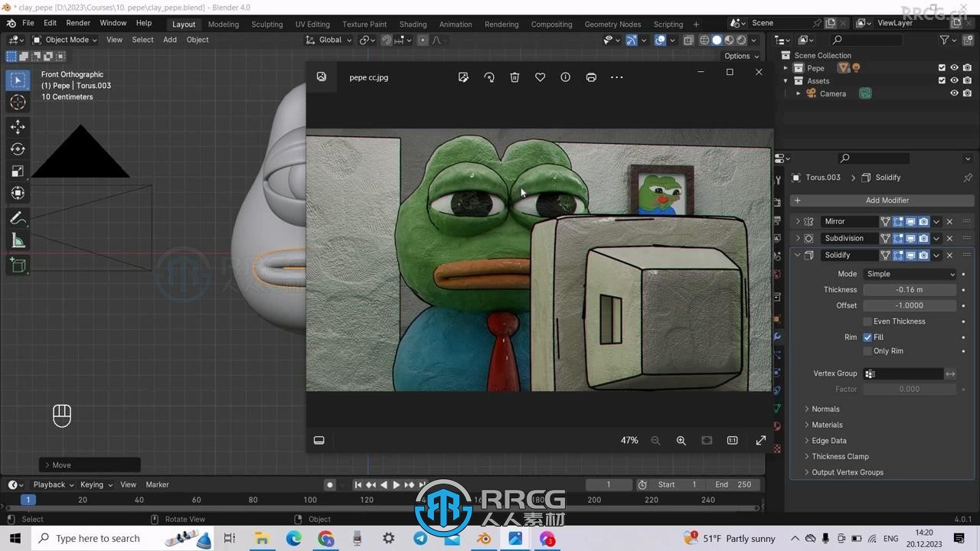
Task: Switch viewport to material preview shading
Action: 729,40
